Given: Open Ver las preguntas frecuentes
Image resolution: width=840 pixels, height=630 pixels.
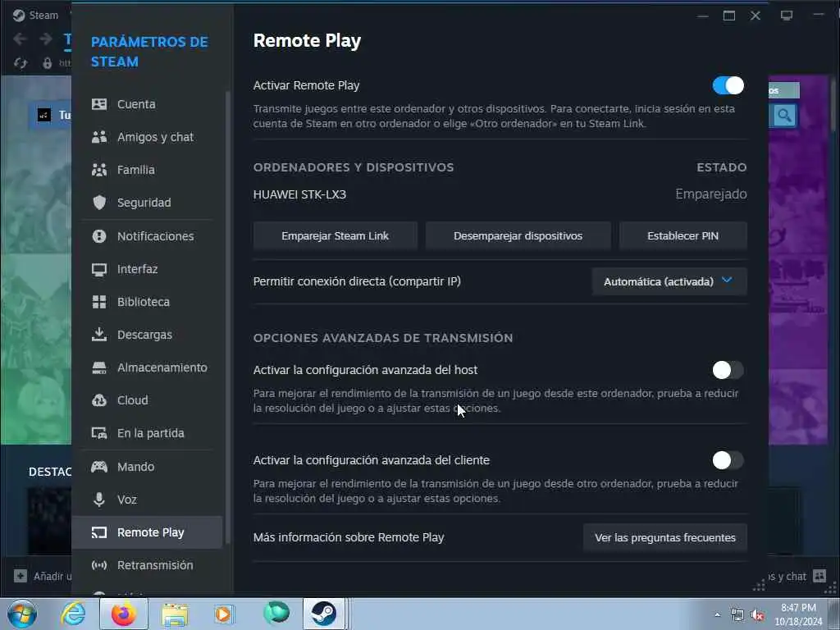Looking at the screenshot, I should pyautogui.click(x=664, y=537).
